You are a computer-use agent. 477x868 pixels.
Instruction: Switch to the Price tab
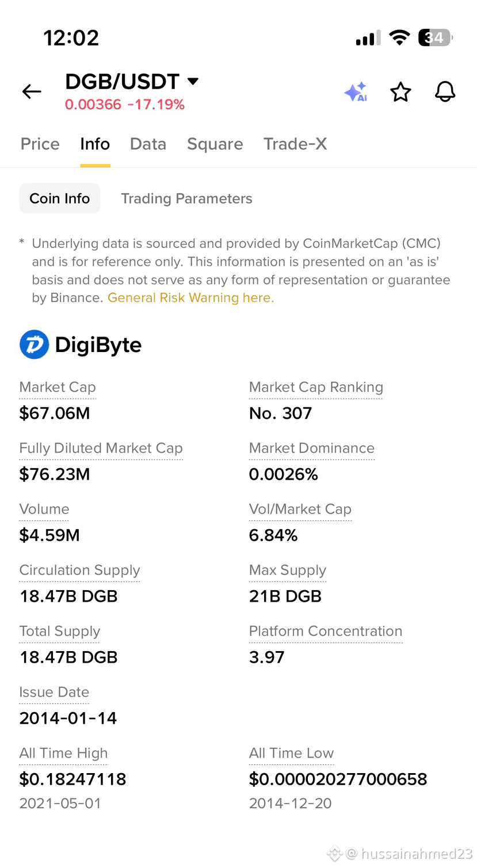pos(40,144)
